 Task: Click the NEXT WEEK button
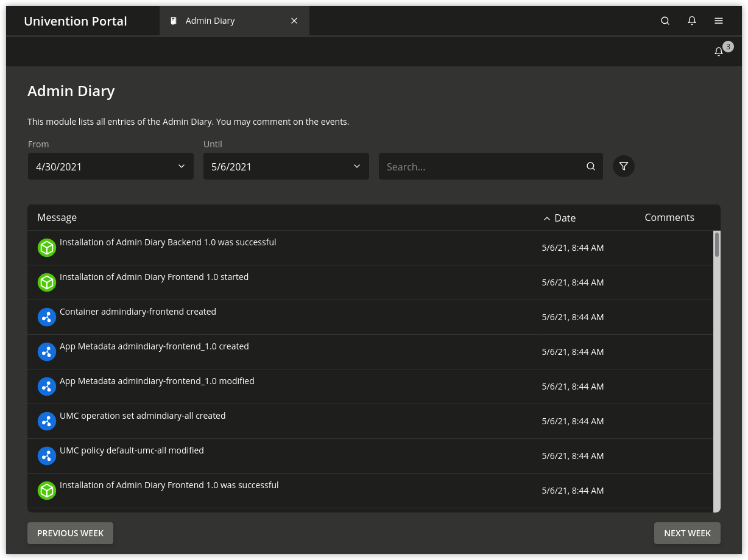pyautogui.click(x=687, y=533)
